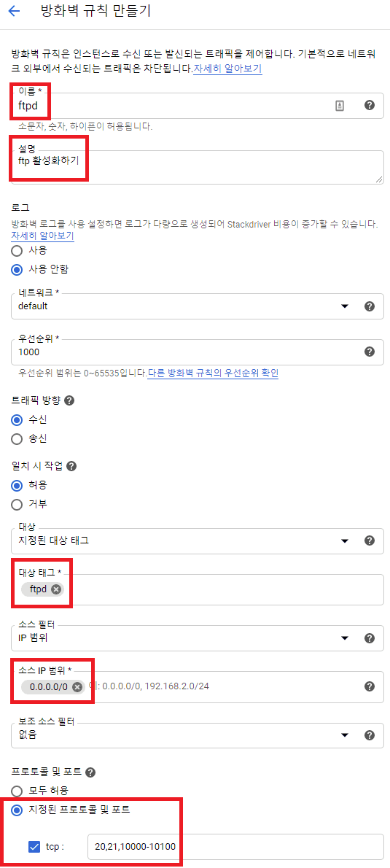Remove the 0.0.0.0/0 IP range chip
Screen dimensions: 390x868
pyautogui.click(x=77, y=686)
